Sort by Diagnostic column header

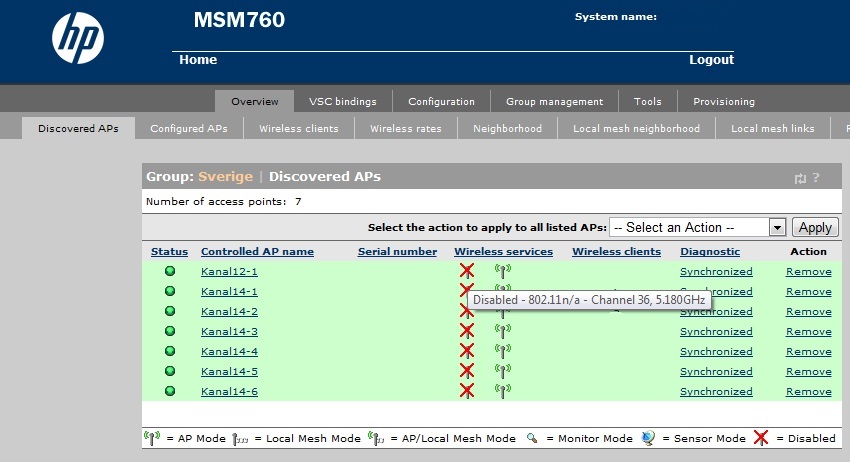tap(710, 252)
